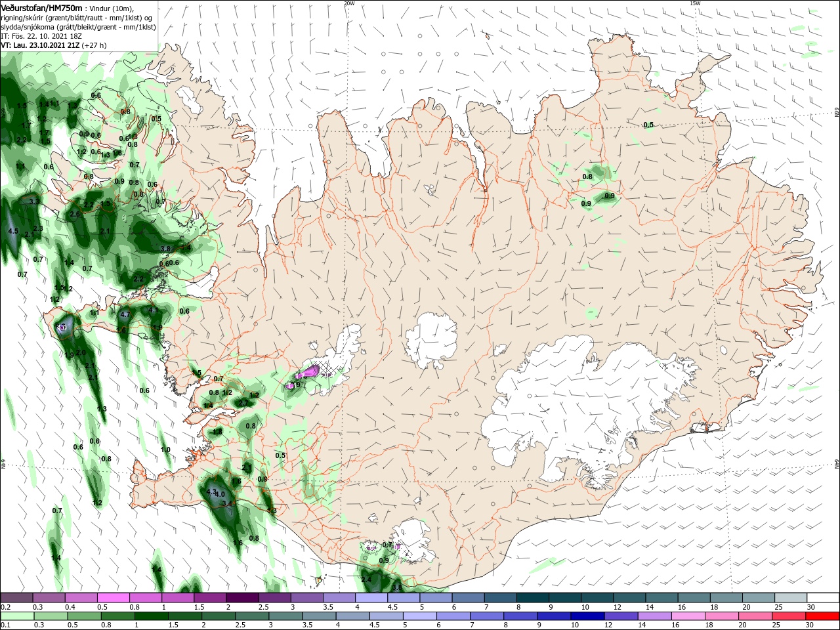Pick the light pink rain-scale swatch starting at 16

point(688,617)
